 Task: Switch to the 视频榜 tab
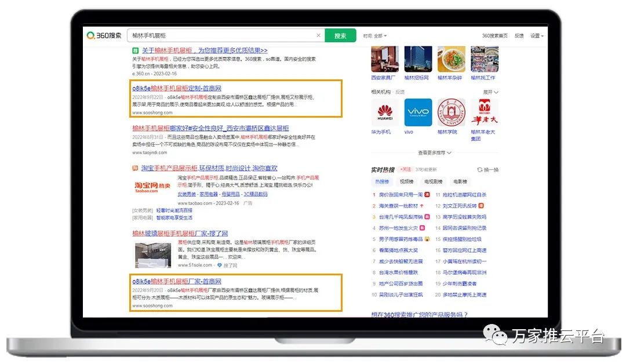click(x=406, y=182)
